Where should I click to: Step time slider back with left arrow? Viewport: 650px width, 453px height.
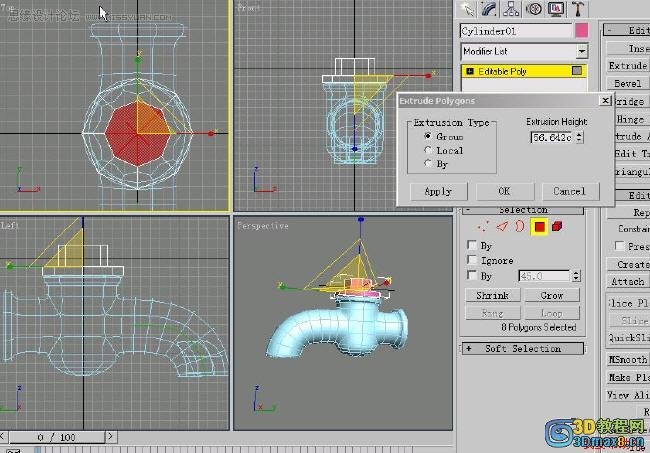pyautogui.click(x=2, y=436)
